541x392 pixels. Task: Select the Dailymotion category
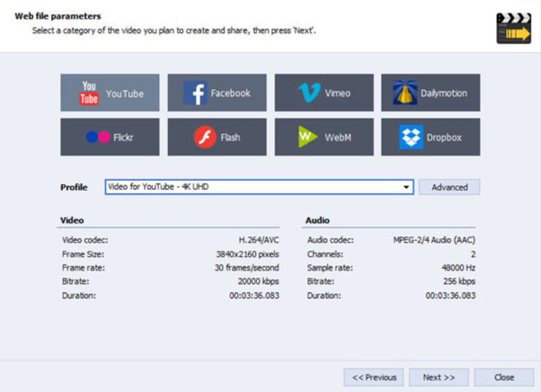pyautogui.click(x=431, y=92)
